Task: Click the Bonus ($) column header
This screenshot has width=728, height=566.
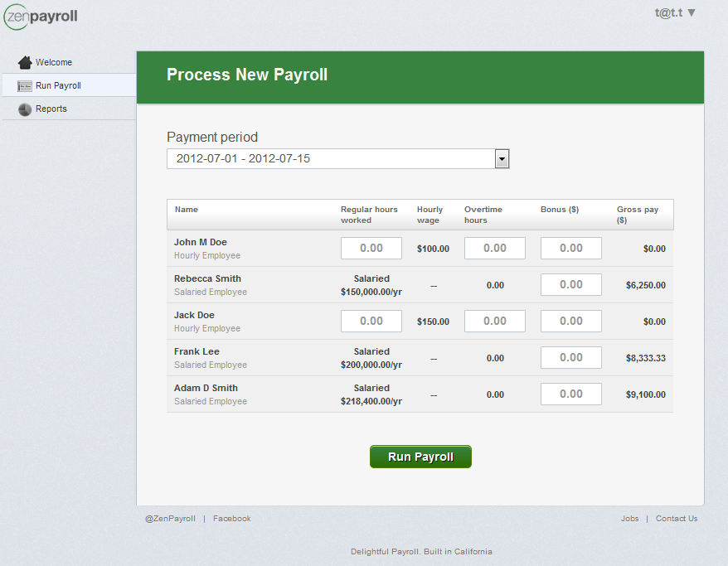Action: (560, 209)
